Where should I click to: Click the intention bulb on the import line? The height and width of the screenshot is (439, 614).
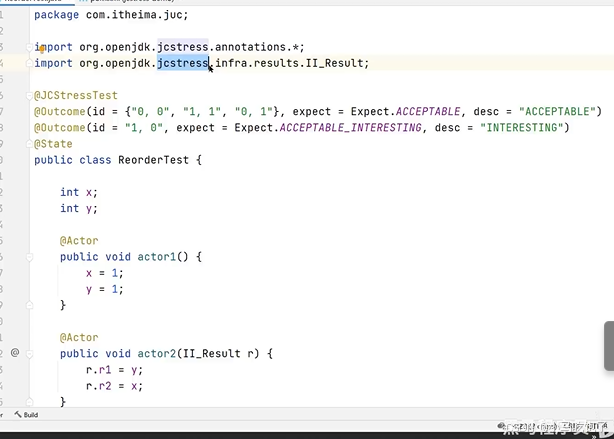click(42, 49)
